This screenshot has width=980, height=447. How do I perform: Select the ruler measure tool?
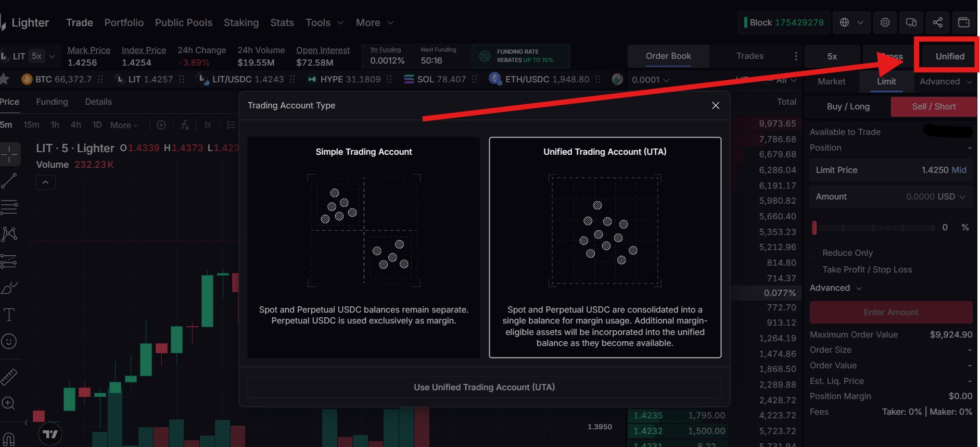(9, 377)
